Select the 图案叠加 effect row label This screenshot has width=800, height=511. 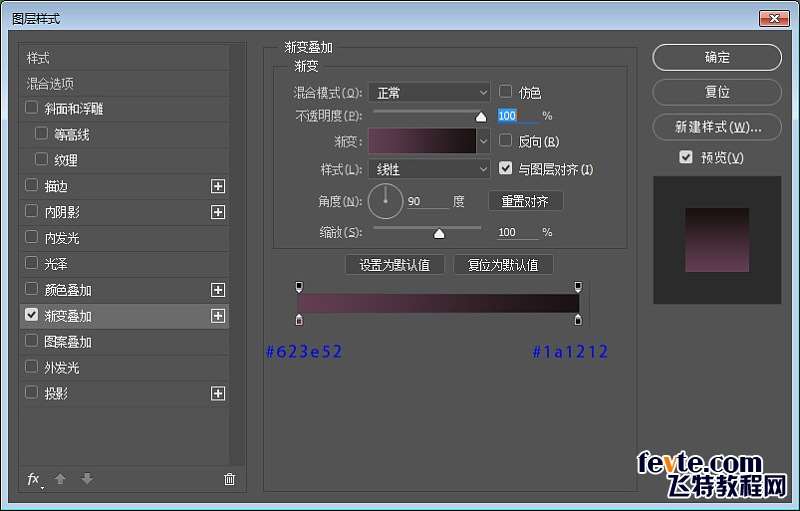(68, 342)
